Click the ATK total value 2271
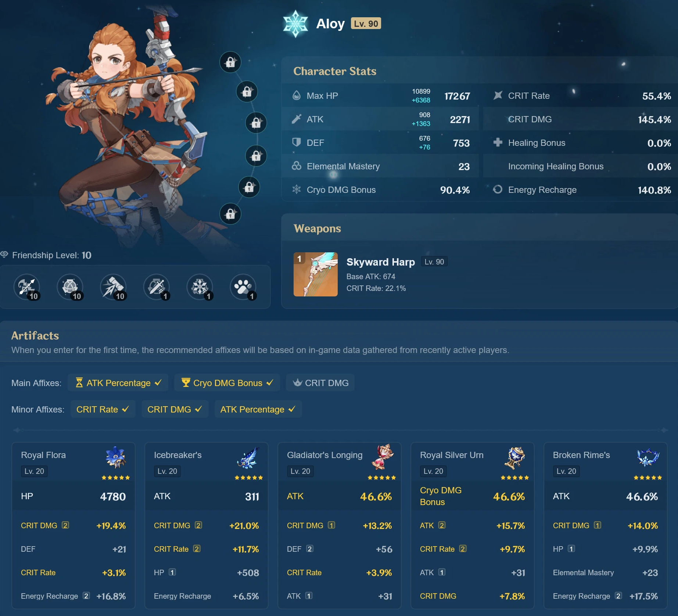The image size is (678, 616). coord(460,119)
